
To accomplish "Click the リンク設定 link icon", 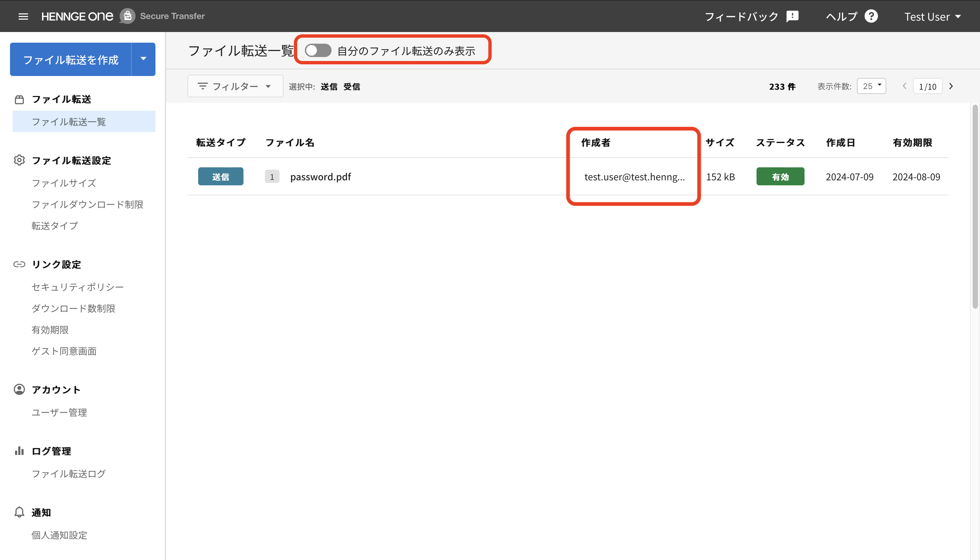I will pyautogui.click(x=19, y=264).
